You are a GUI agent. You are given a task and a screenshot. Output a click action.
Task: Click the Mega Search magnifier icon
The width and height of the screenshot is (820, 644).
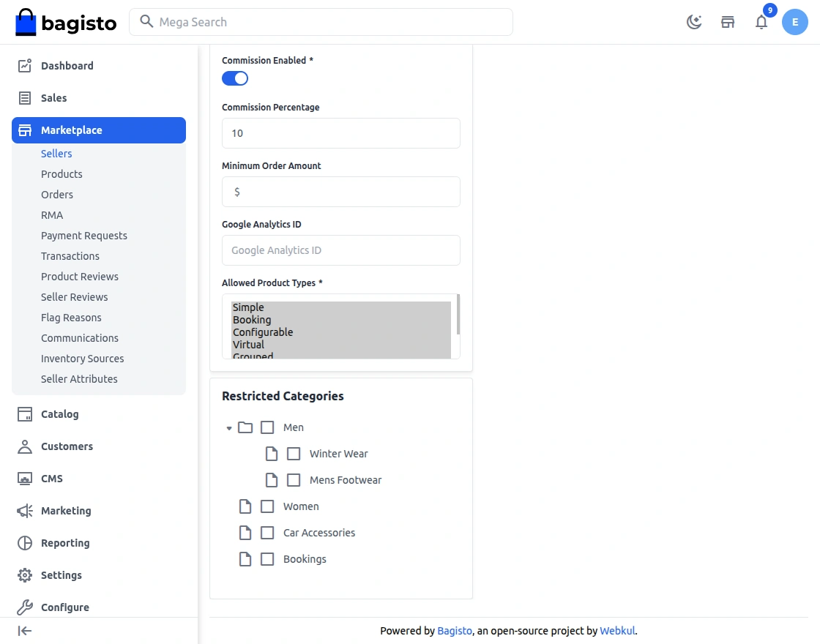(x=146, y=22)
